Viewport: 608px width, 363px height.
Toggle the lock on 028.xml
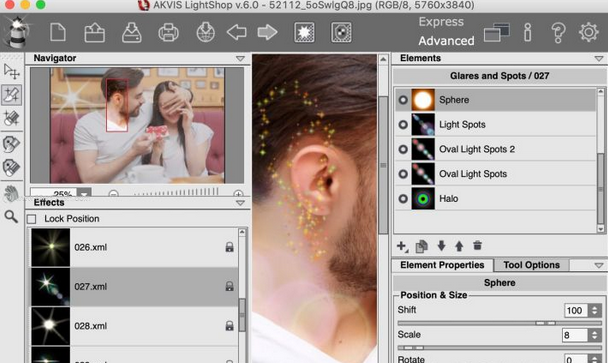[x=230, y=326]
